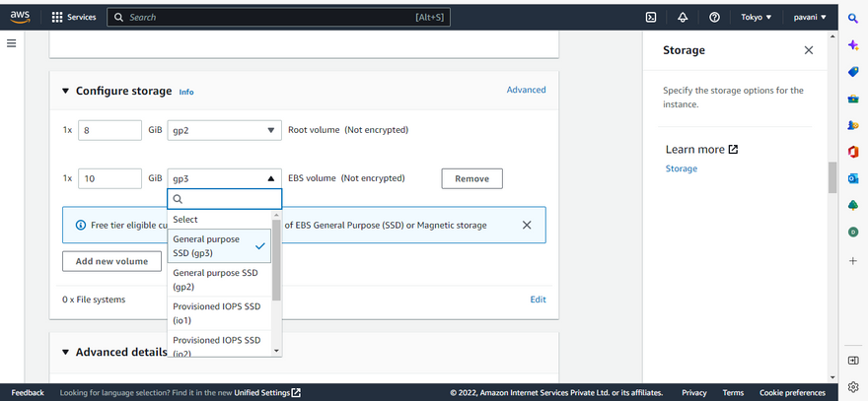Image resolution: width=868 pixels, height=401 pixels.
Task: Open the help question mark icon
Action: [x=714, y=17]
